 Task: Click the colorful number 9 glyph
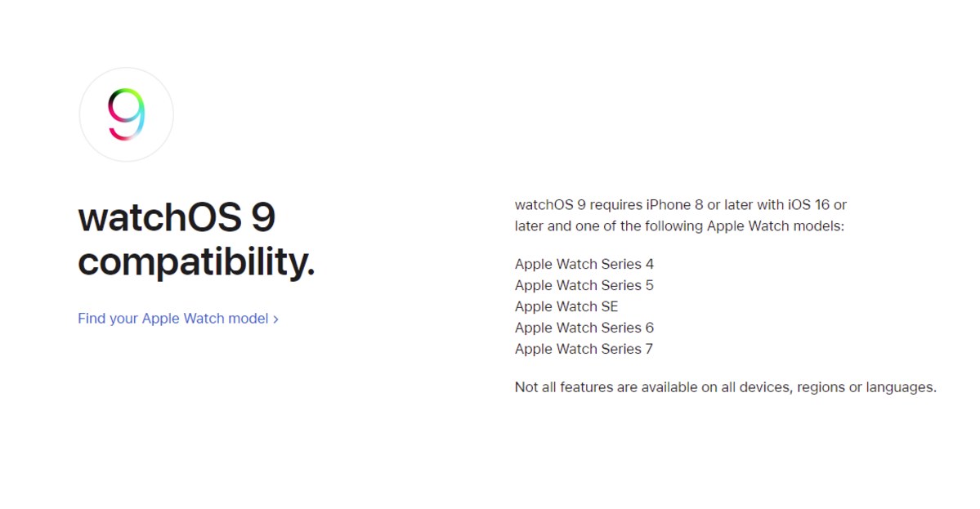pos(126,114)
